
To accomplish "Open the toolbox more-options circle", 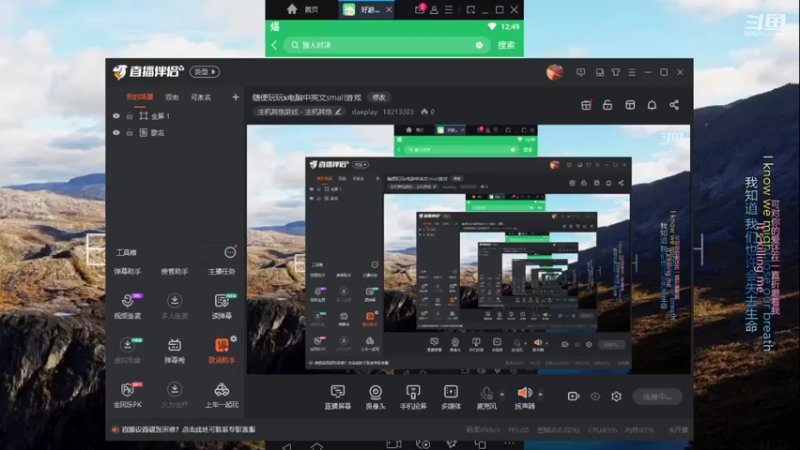I will point(230,252).
